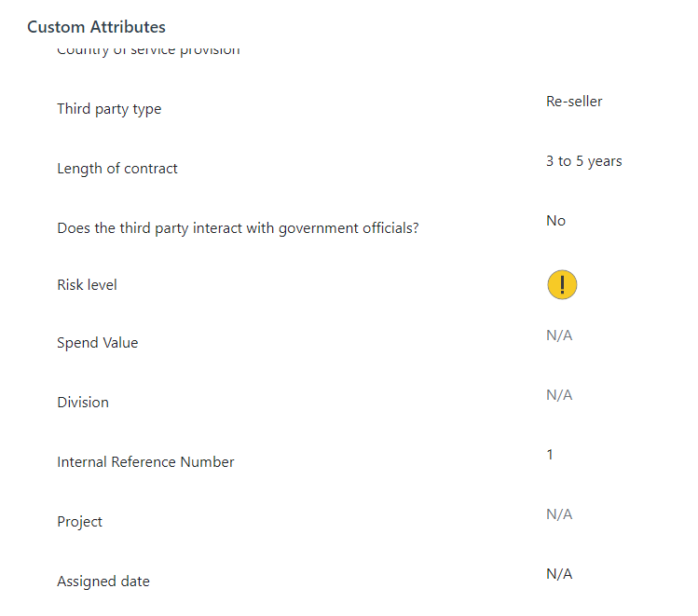Click the N/A value beside Assigned date

(559, 574)
